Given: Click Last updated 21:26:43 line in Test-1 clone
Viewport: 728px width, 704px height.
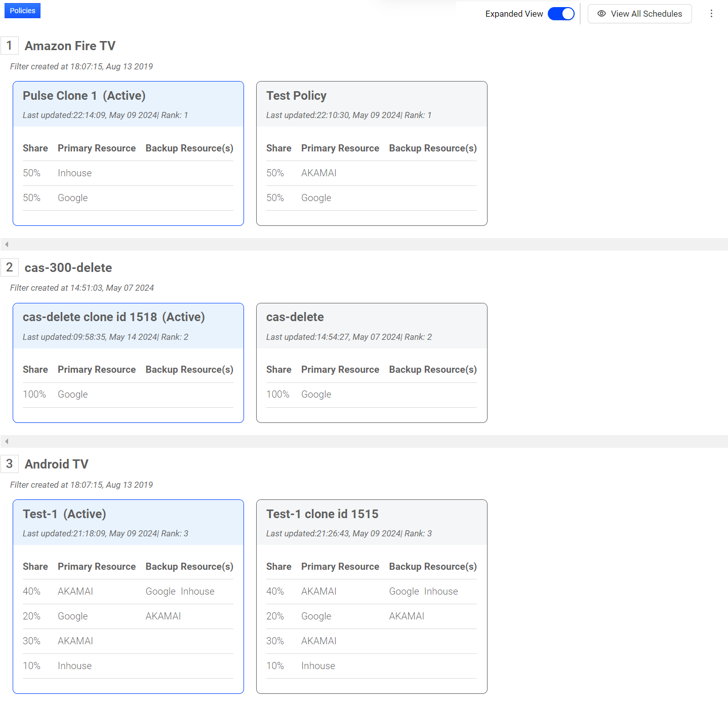Looking at the screenshot, I should click(x=349, y=534).
